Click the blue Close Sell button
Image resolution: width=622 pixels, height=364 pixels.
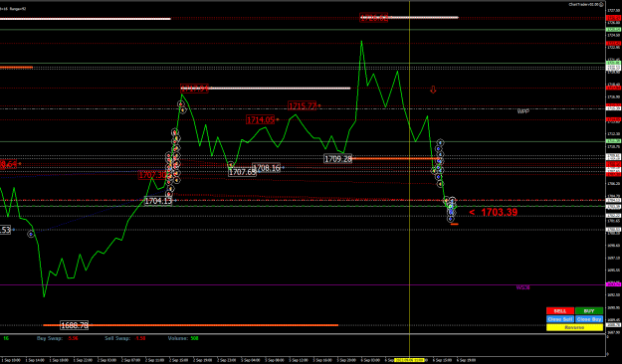pyautogui.click(x=560, y=319)
